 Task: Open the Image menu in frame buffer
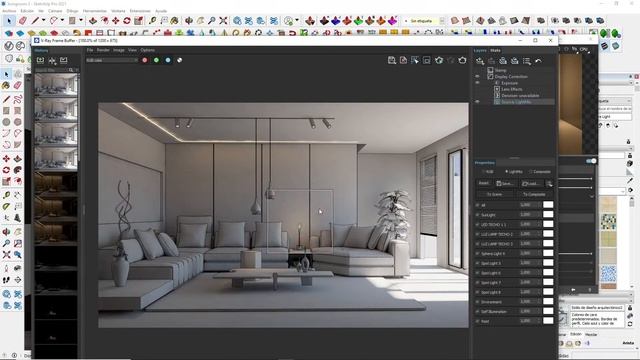point(119,50)
